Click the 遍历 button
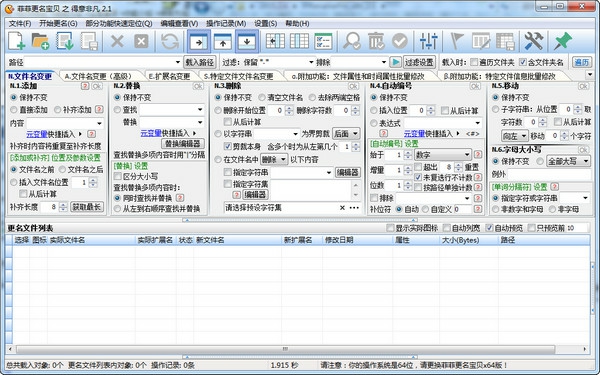Screen dimensions: 600x375 point(582,62)
